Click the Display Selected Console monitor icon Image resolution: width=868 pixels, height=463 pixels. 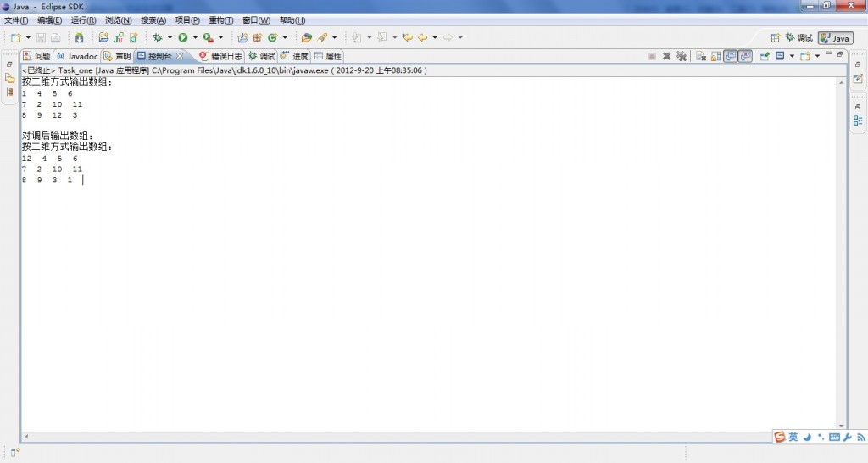pos(780,56)
